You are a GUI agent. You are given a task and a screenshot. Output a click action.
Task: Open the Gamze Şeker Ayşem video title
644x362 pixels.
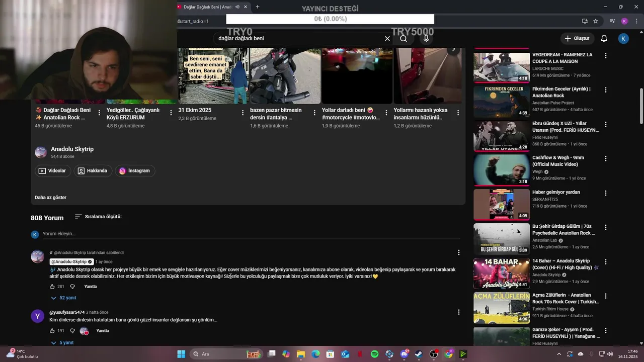point(566,333)
